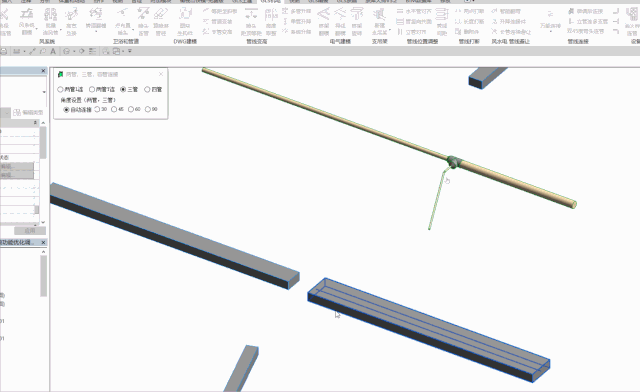Image resolution: width=640 pixels, height=392 pixels.
Task: Select the Text 'A' tool in quick access toolbar
Action: pyautogui.click(x=53, y=51)
